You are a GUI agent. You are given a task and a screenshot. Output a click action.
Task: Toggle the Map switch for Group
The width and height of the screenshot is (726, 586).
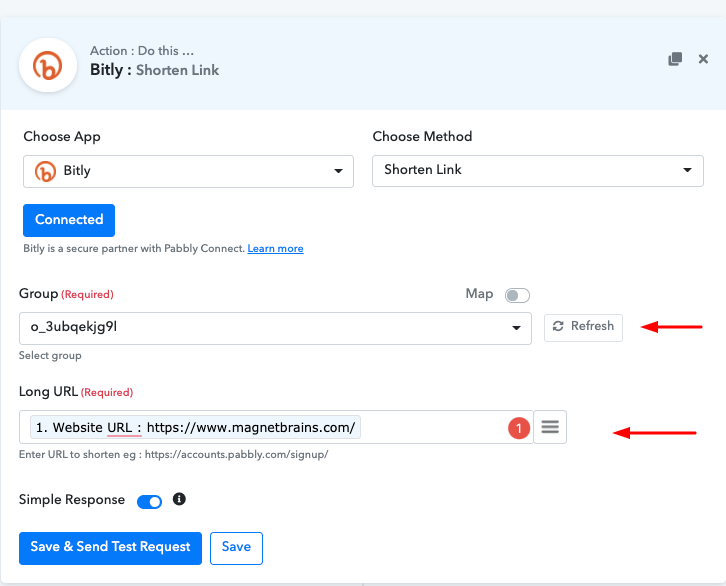click(x=517, y=295)
